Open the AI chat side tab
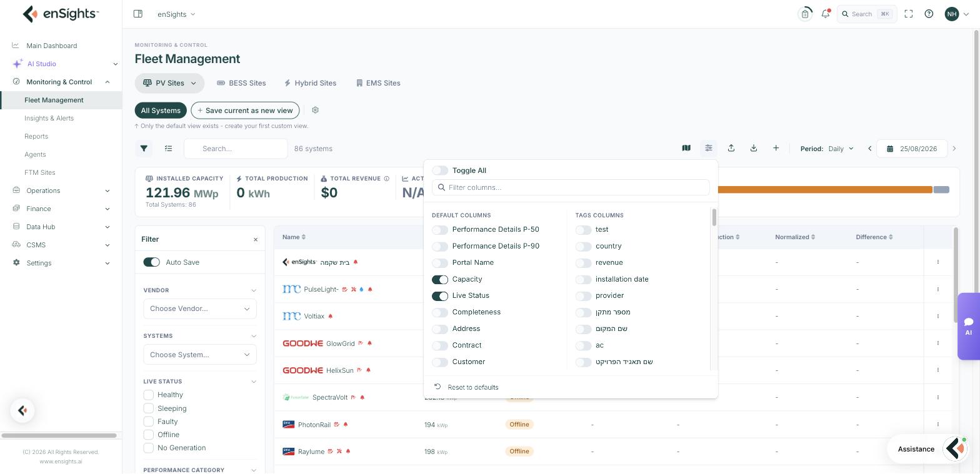The height and width of the screenshot is (474, 980). point(968,326)
